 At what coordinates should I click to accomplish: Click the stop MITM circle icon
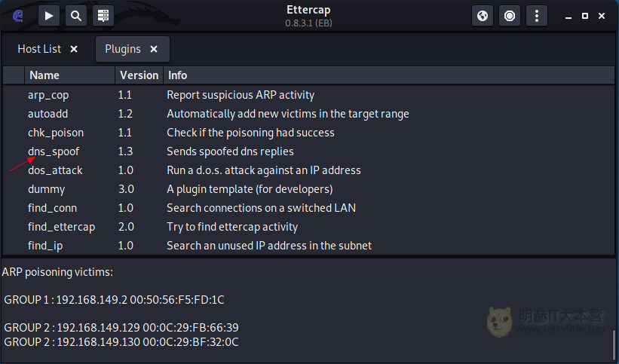point(510,16)
